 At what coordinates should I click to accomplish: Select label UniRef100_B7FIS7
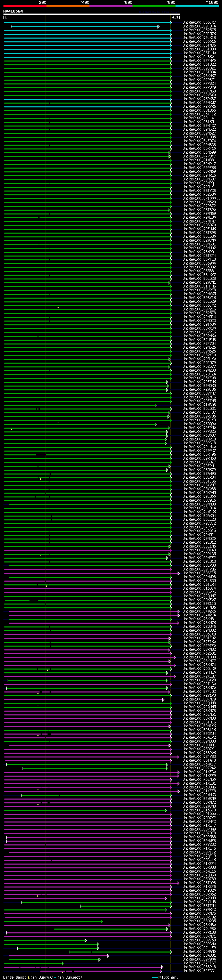click(199, 963)
